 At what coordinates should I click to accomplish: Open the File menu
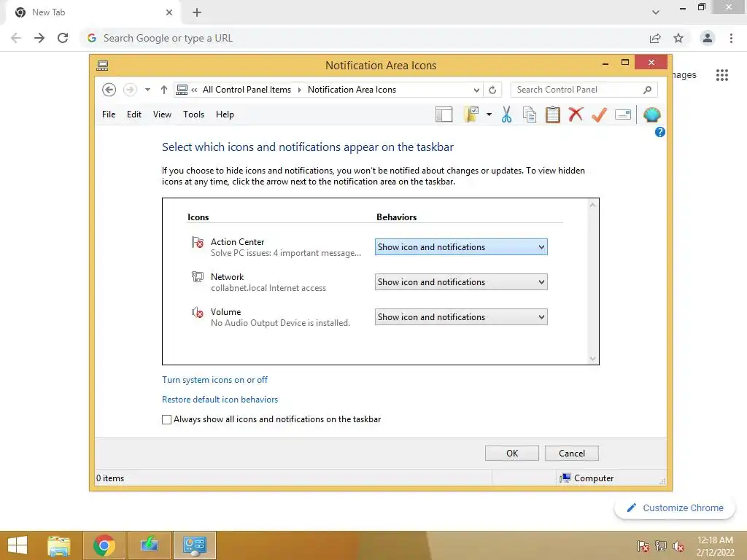[x=109, y=114]
